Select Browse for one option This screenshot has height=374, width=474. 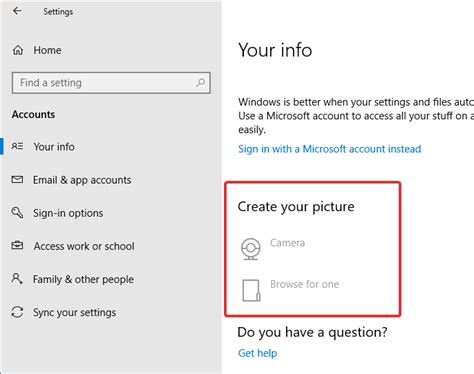click(305, 284)
